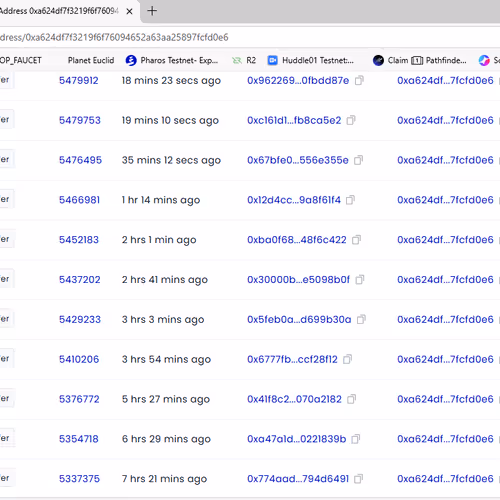Open address 0xa624df in the 5479912 row
This screenshot has width=500, height=500.
point(445,80)
